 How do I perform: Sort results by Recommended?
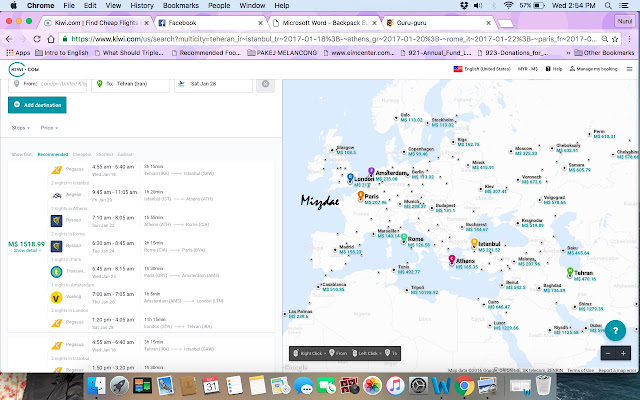pos(53,154)
